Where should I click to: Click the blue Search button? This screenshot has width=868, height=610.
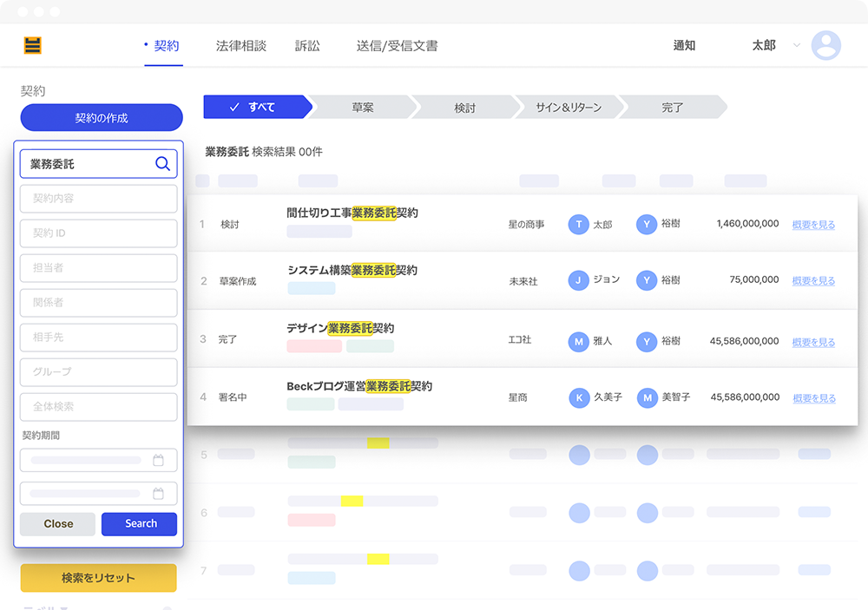(x=139, y=523)
